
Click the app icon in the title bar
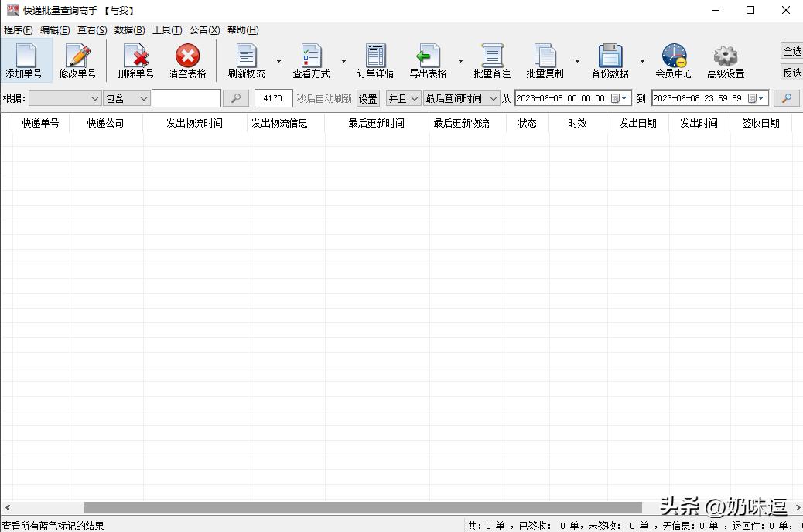(x=12, y=10)
